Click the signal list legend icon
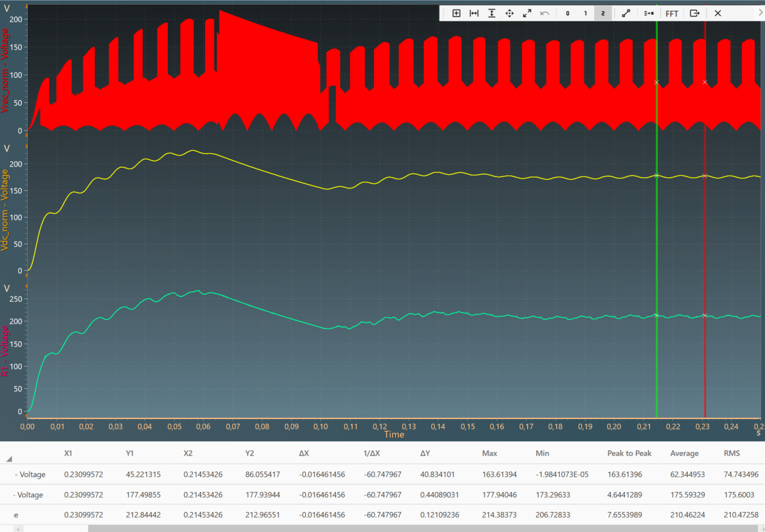765x532 pixels. coord(648,14)
